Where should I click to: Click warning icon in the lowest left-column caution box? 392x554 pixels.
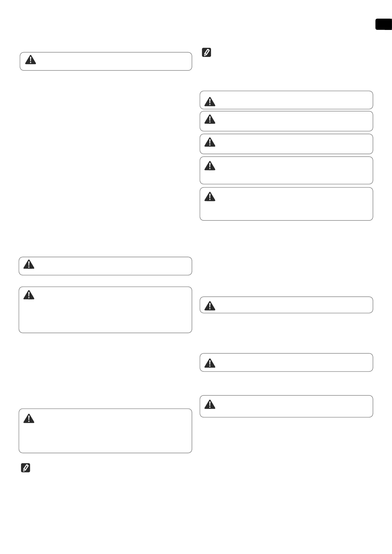(x=29, y=418)
